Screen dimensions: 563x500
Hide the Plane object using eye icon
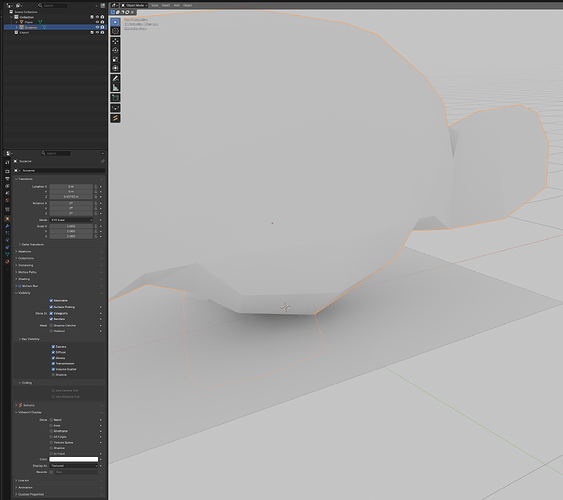click(97, 22)
